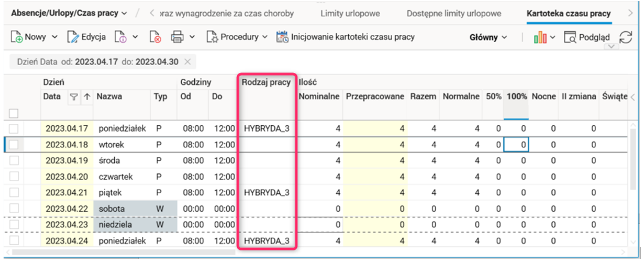This screenshot has height=263, width=644.
Task: Check the row for 2023.04.24
Action: [x=14, y=240]
